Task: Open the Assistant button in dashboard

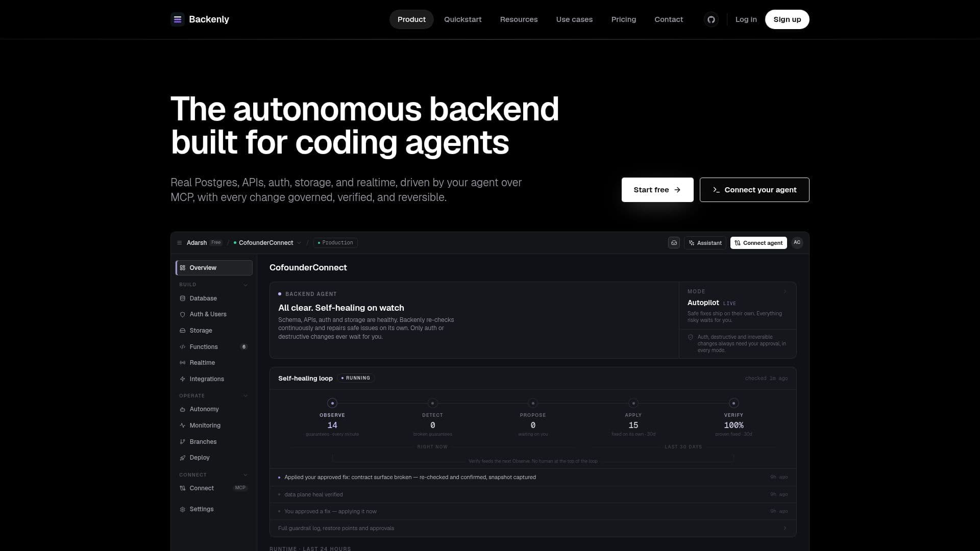Action: click(x=705, y=243)
